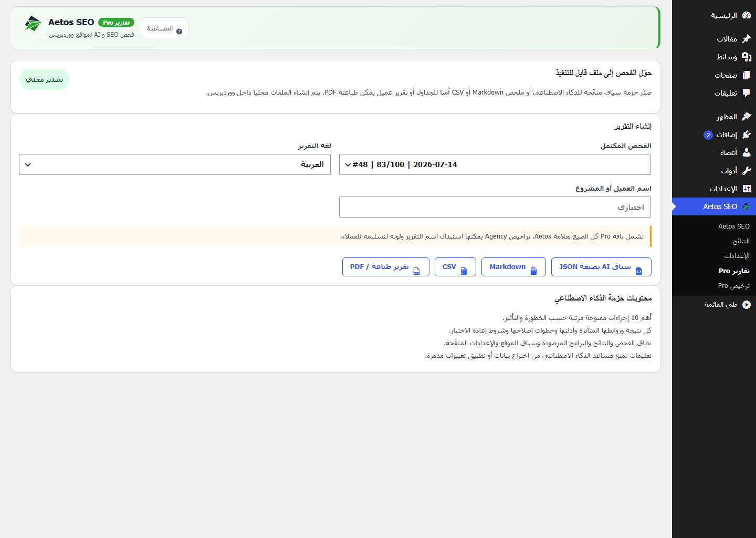Click the plugin icon beside إضافات
Screen dimensions: 756x538
click(x=747, y=134)
